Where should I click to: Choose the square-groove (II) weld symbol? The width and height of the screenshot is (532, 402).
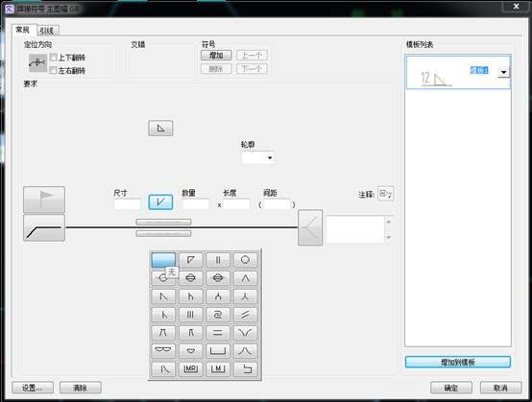point(218,260)
